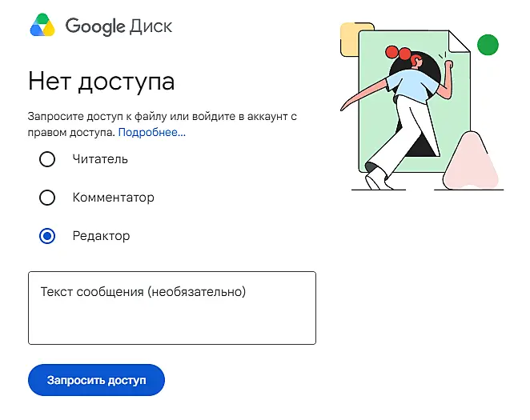Click the "Запросить доступ" button
Image resolution: width=530 pixels, height=420 pixels.
coord(96,380)
